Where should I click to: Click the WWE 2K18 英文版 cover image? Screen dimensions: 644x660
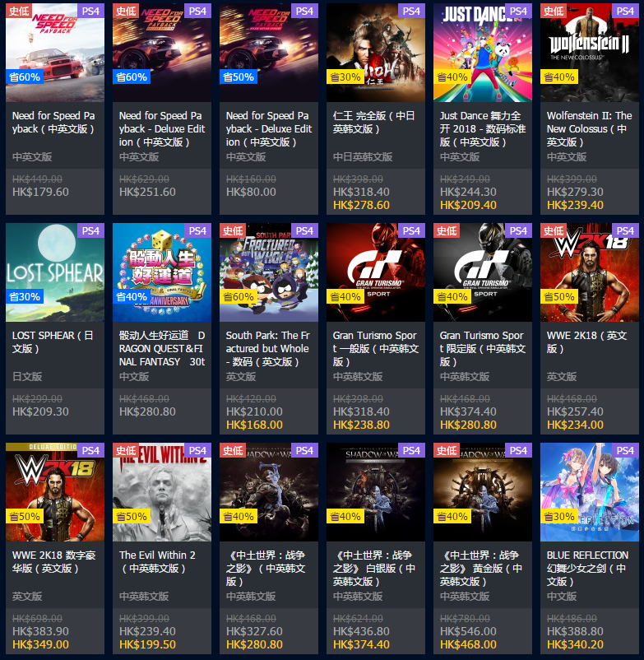click(590, 272)
